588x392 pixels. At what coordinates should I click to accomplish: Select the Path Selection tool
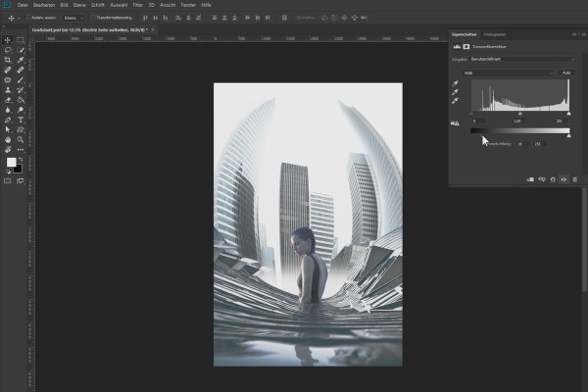tap(8, 129)
